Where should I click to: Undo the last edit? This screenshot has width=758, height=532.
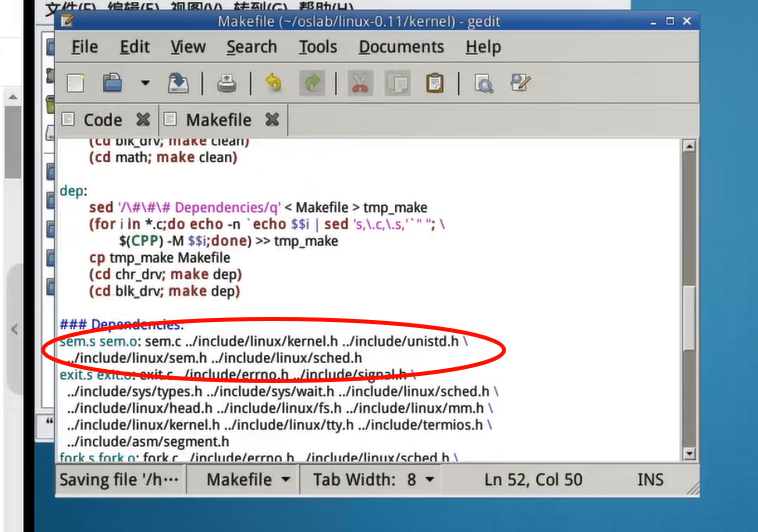273,84
